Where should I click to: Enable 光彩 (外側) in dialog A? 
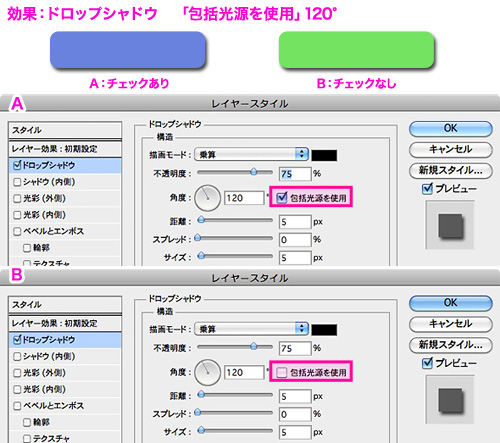point(17,199)
